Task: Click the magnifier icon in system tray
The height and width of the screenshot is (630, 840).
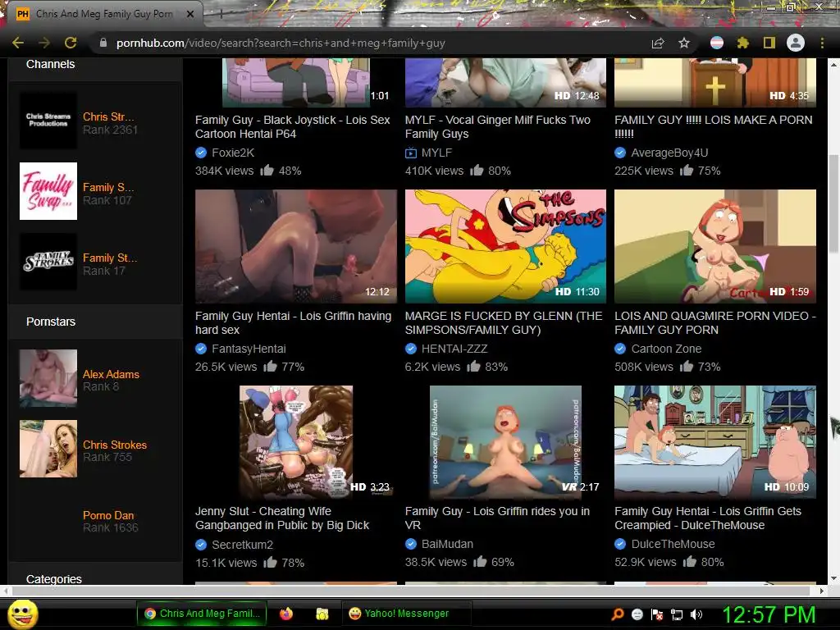Action: [x=618, y=614]
